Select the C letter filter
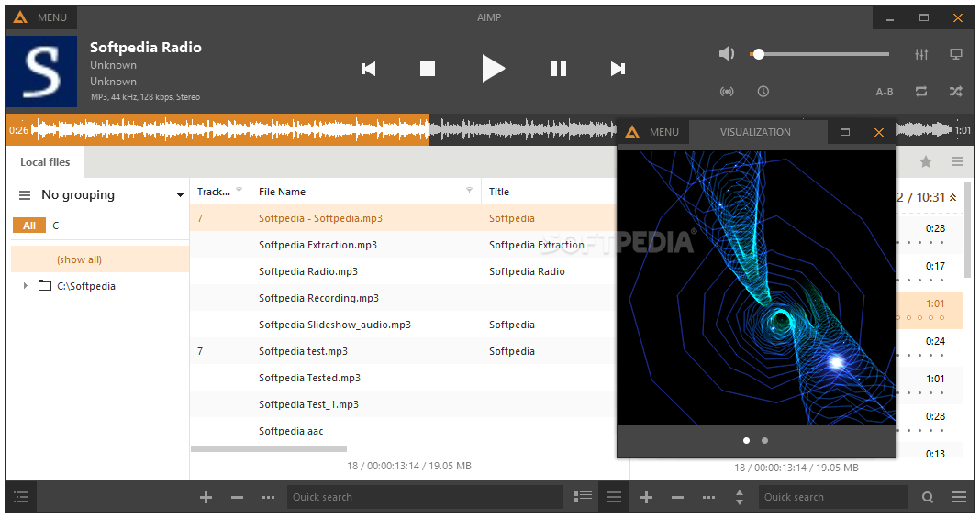 pyautogui.click(x=56, y=226)
